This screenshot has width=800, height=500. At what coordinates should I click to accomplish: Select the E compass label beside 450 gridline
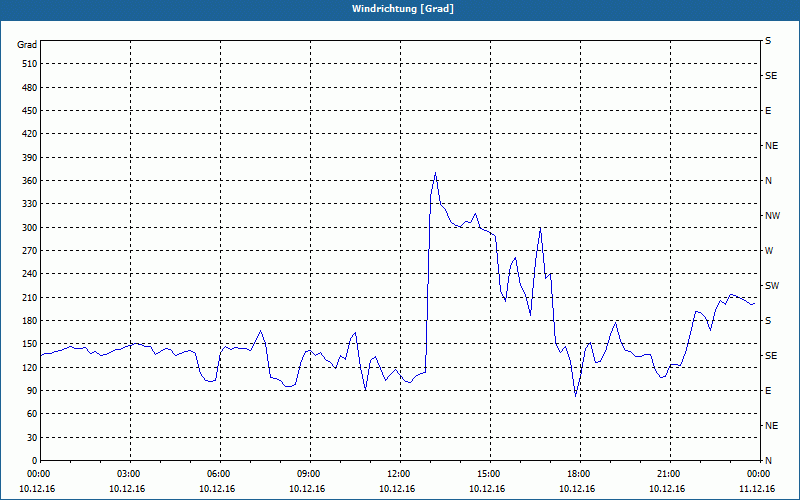coord(768,111)
